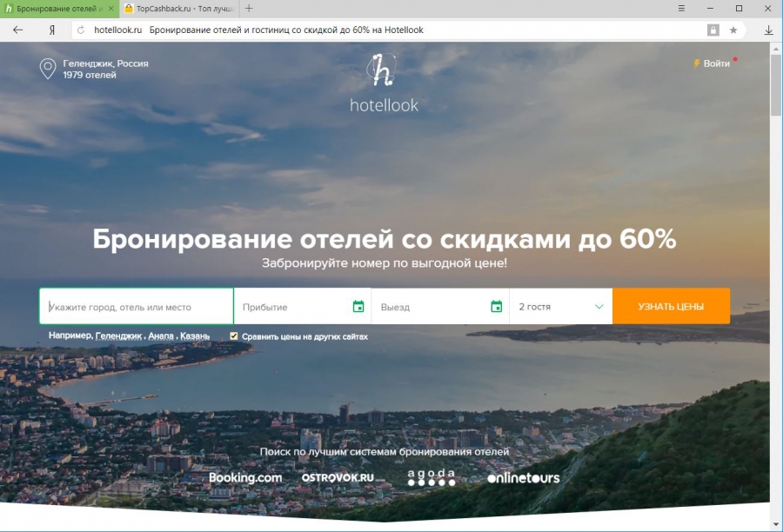Click the scrollbar up arrow
Image resolution: width=783 pixels, height=532 pixels.
(775, 49)
